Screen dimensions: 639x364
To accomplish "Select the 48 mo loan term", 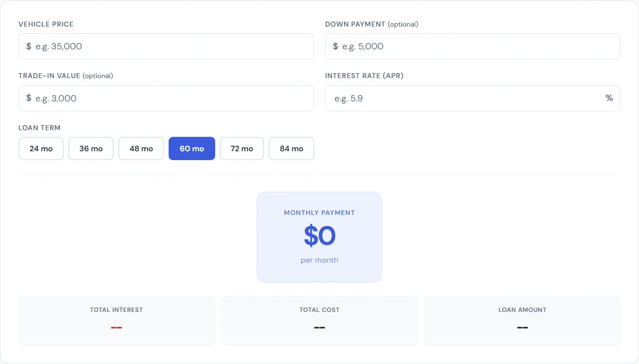I will (140, 148).
